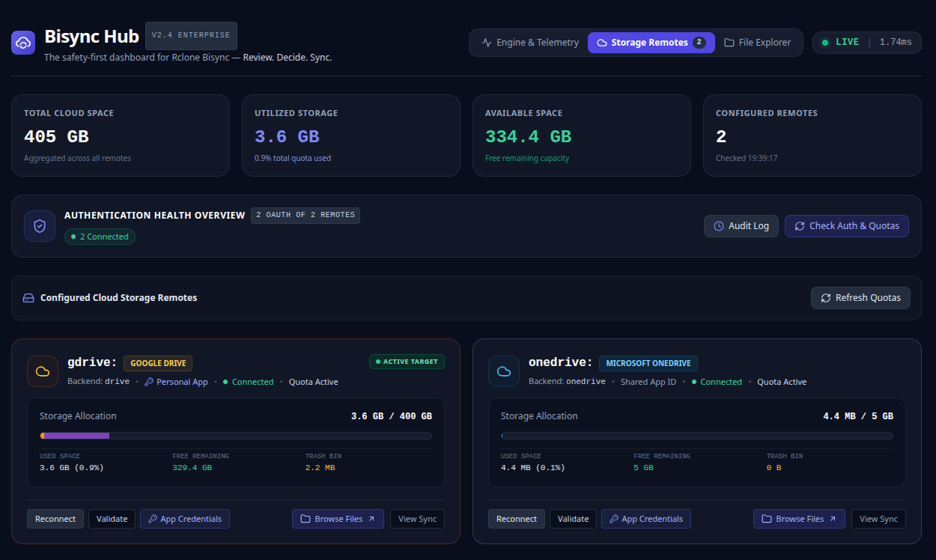This screenshot has height=560, width=936.
Task: Validate the gdrive remote
Action: [x=112, y=519]
